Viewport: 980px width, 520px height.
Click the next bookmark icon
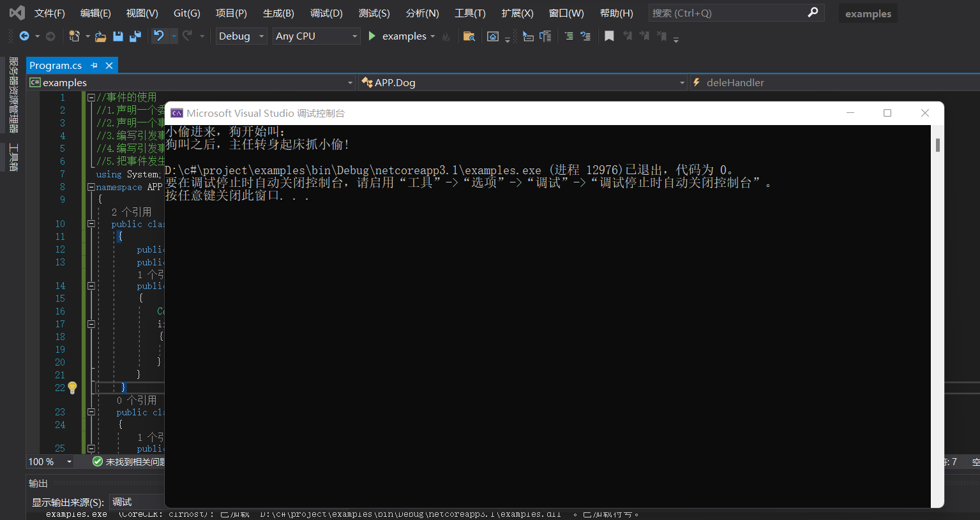(x=645, y=36)
